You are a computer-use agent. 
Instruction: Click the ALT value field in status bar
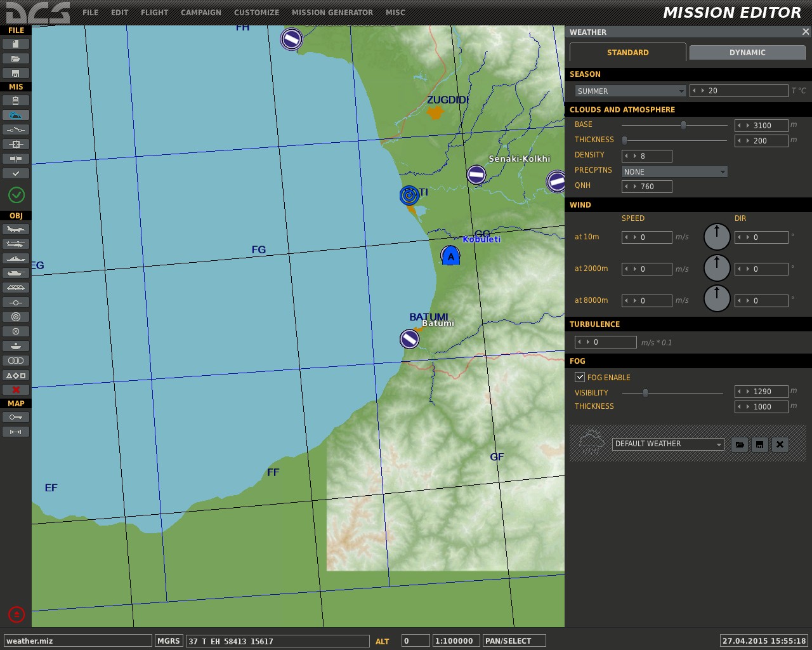[416, 641]
